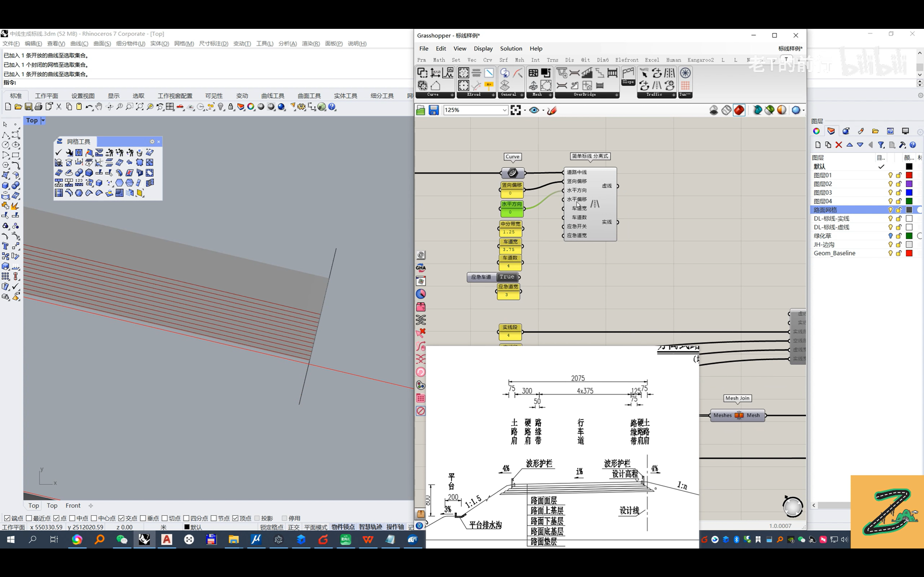Open the preview eye dropdown arrow
Image resolution: width=924 pixels, height=577 pixels.
(543, 110)
